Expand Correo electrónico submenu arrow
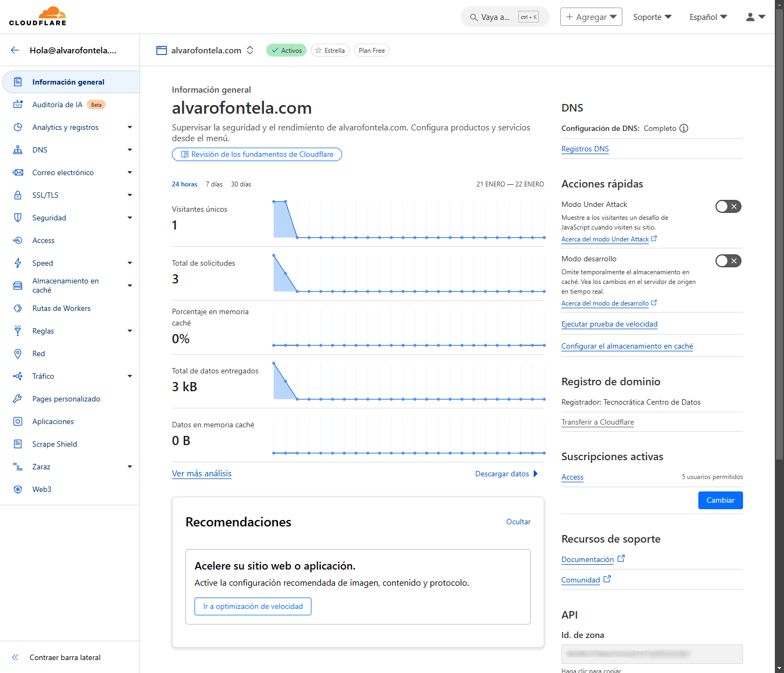 (130, 172)
